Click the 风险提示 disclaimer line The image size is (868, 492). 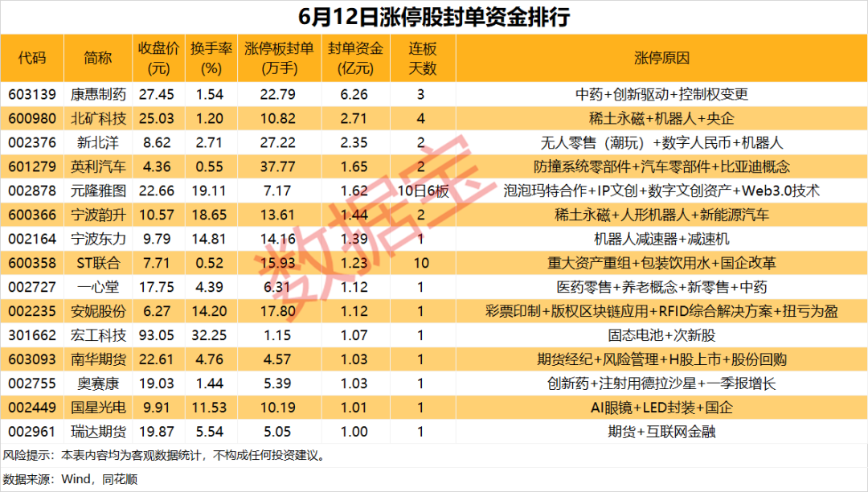click(165, 456)
